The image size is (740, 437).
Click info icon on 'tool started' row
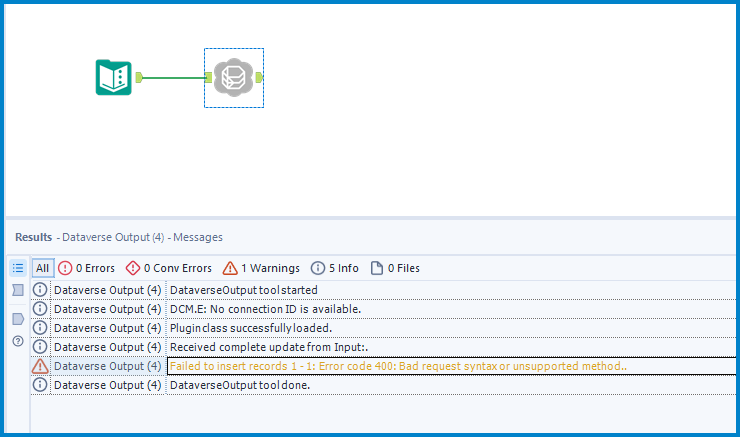[x=40, y=290]
